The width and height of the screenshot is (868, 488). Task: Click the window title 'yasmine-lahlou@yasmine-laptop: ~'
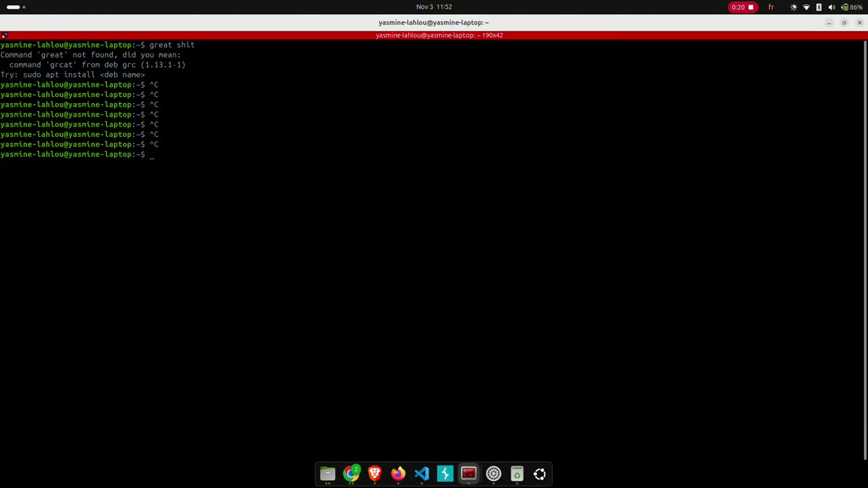[x=433, y=23]
